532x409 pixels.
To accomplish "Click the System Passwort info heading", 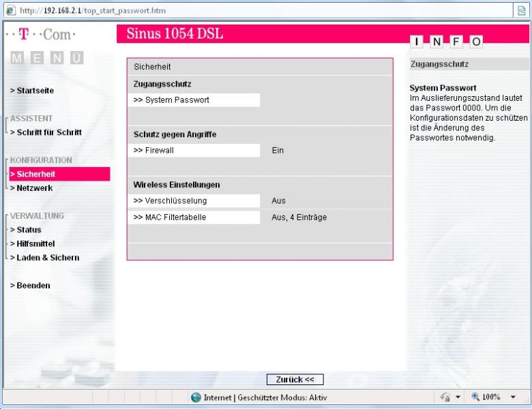I will (443, 88).
